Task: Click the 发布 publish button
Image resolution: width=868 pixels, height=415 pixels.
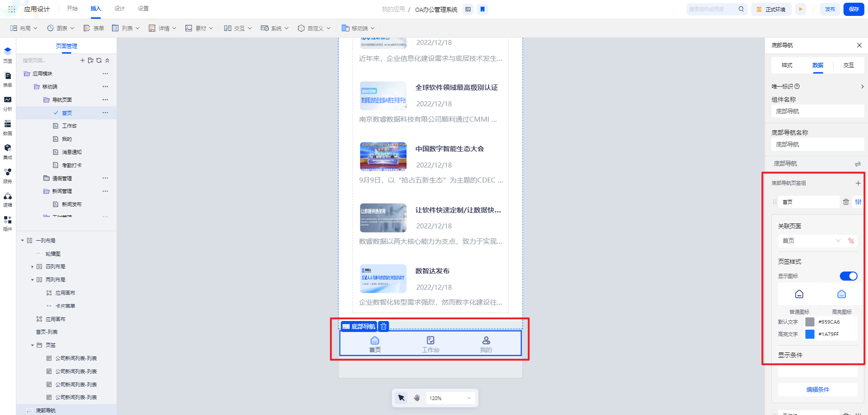Action: click(830, 9)
